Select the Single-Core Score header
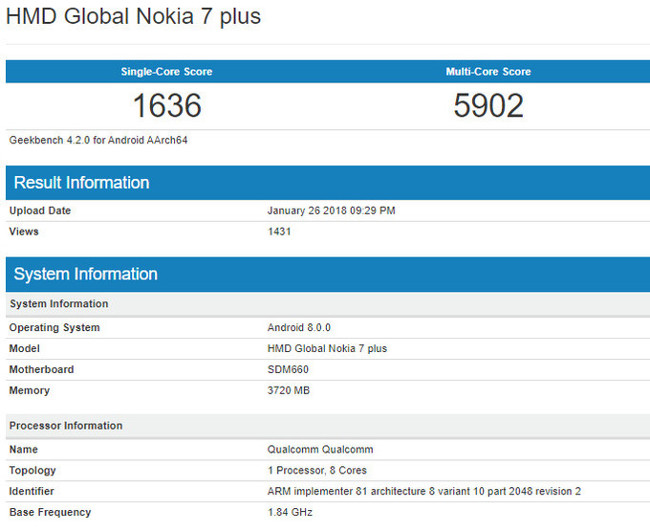Viewport: 650px width, 531px height. [x=166, y=72]
